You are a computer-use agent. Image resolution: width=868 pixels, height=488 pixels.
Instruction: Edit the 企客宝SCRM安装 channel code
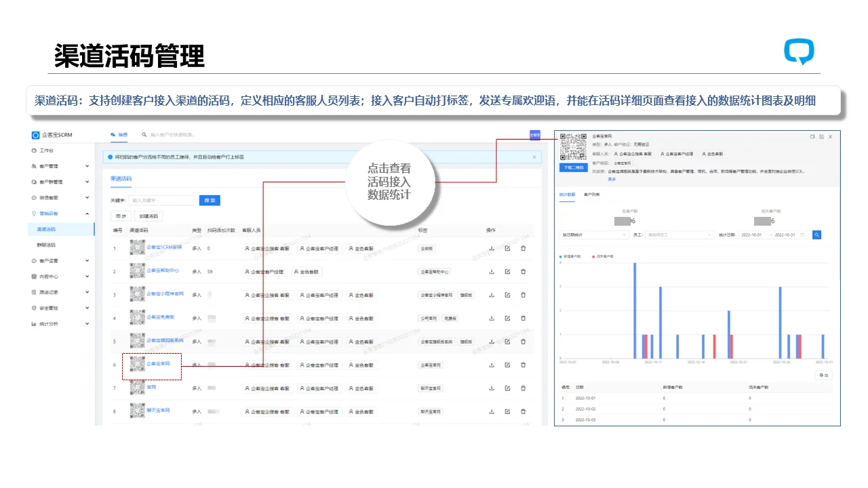[x=507, y=248]
